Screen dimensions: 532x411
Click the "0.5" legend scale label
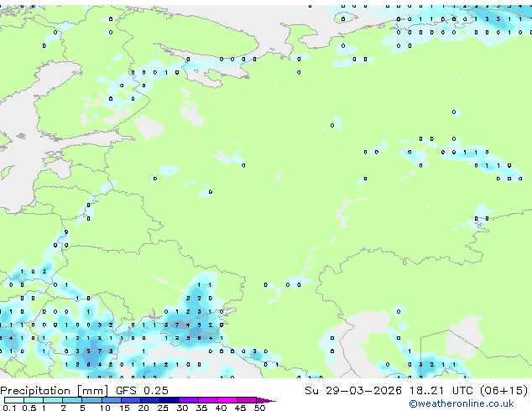(29, 408)
